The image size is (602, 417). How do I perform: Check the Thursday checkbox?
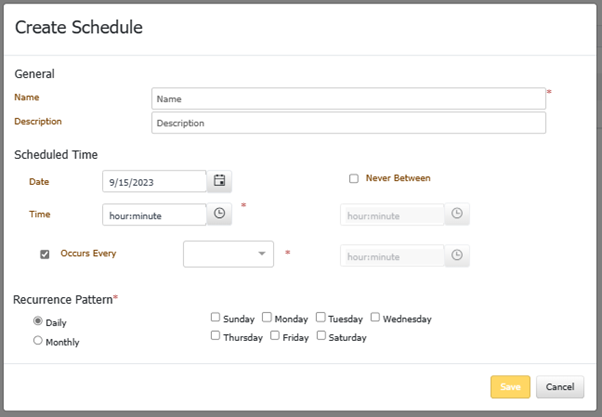click(216, 336)
